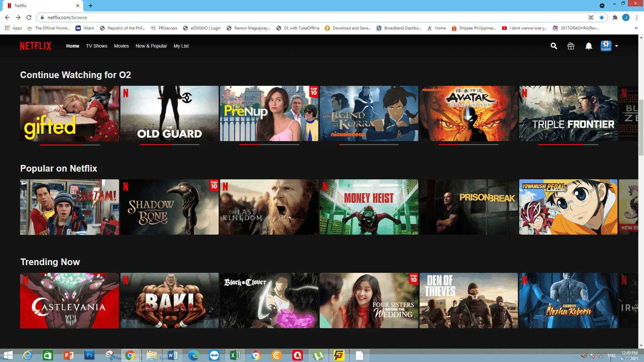Open the tab search dropdown arrow
This screenshot has width=644, height=362.
pyautogui.click(x=602, y=6)
